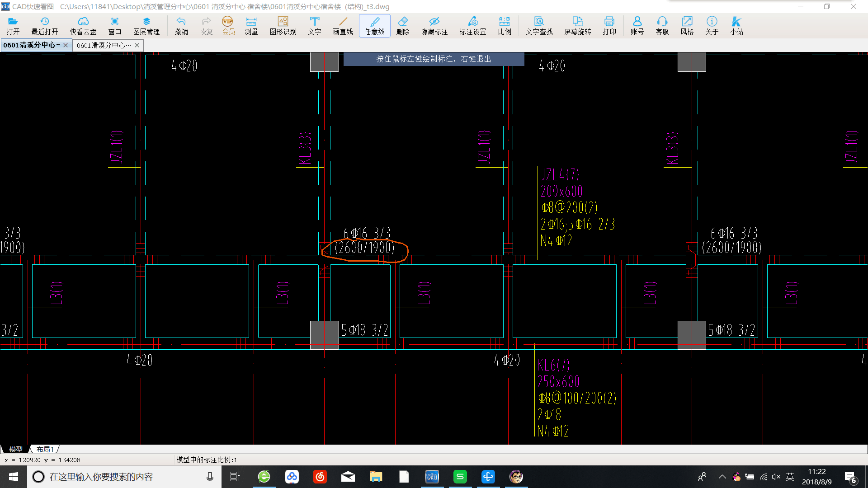The width and height of the screenshot is (868, 488).
Task: Activate microphone in search box
Action: point(210,477)
